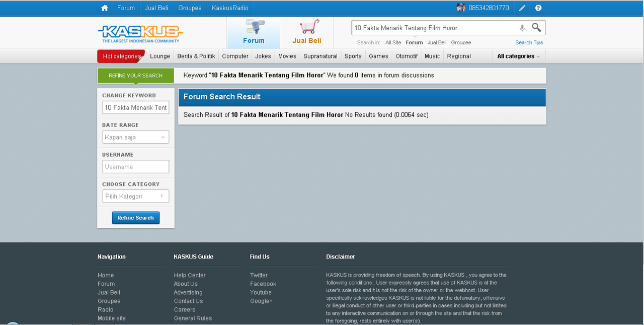644x325 pixels.
Task: Activate the microphone voice search icon
Action: [x=522, y=28]
